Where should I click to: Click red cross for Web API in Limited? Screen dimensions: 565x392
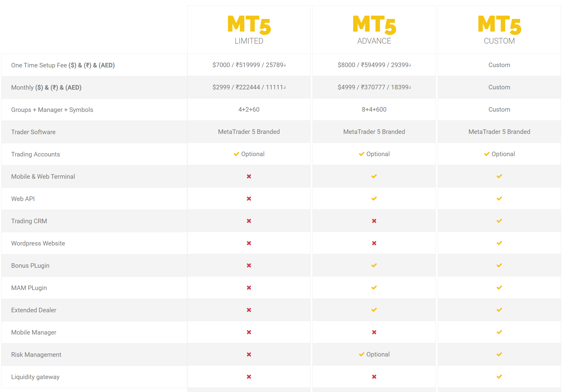(x=249, y=199)
